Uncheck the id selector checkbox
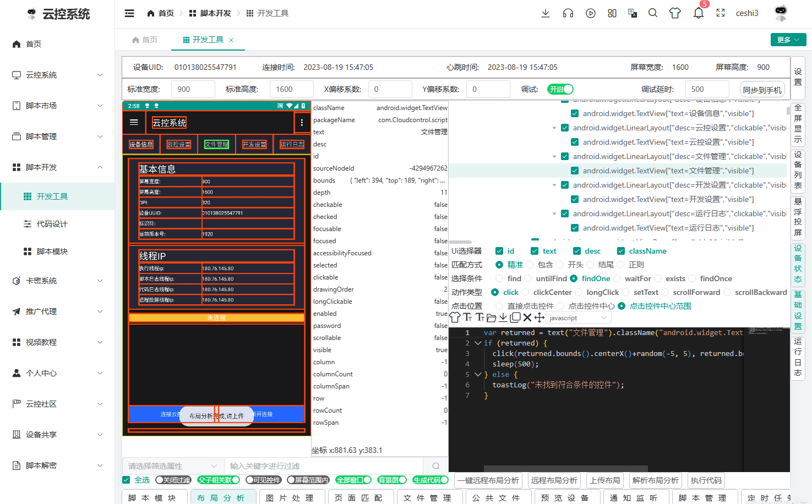The width and height of the screenshot is (812, 504). 499,251
